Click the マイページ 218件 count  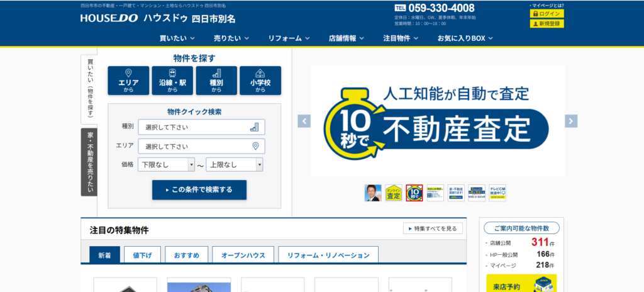pyautogui.click(x=521, y=266)
